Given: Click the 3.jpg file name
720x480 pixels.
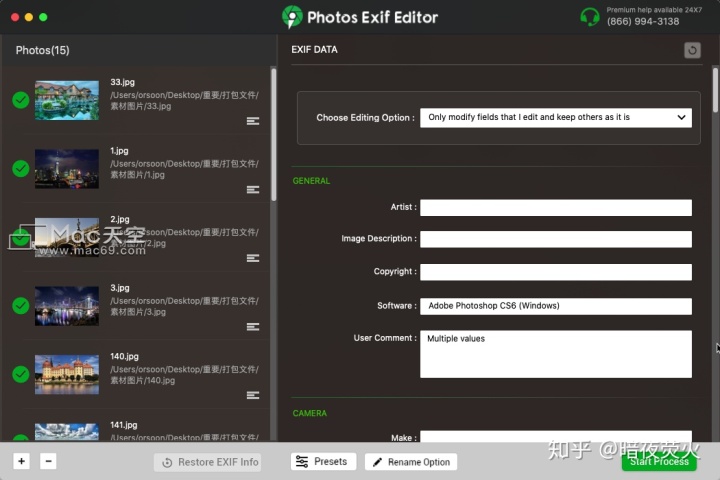Looking at the screenshot, I should tap(120, 288).
